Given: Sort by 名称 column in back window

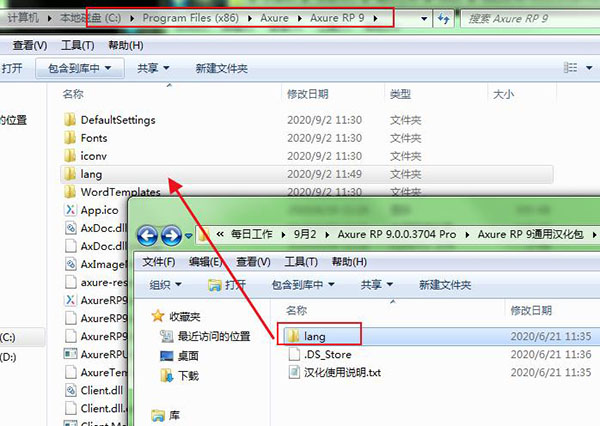Looking at the screenshot, I should 73,94.
